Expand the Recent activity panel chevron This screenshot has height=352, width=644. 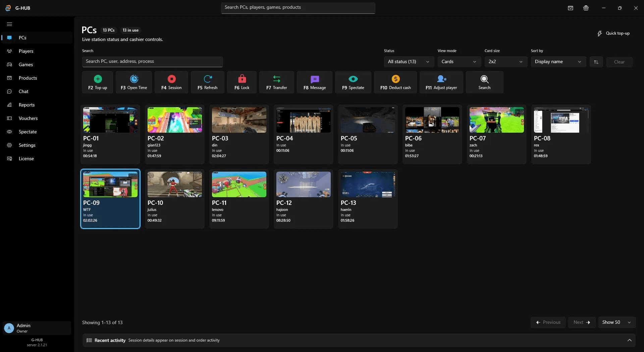point(629,340)
